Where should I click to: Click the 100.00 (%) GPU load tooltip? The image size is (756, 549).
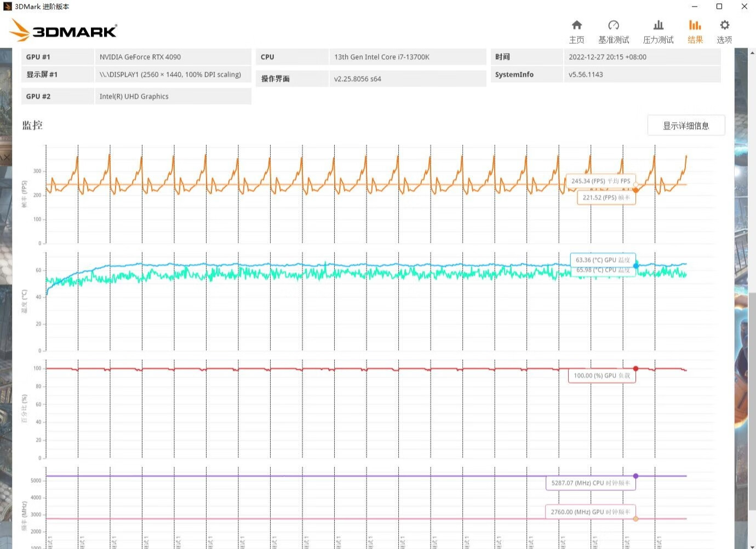(x=602, y=375)
